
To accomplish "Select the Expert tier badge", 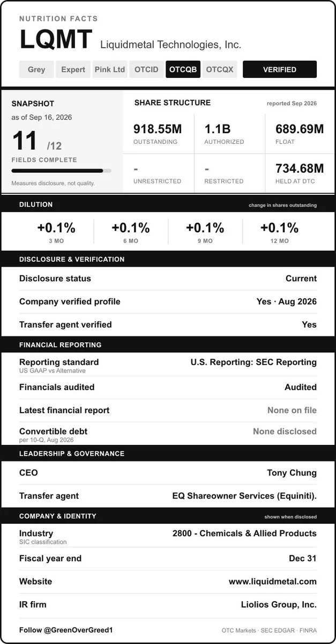I will pos(73,69).
